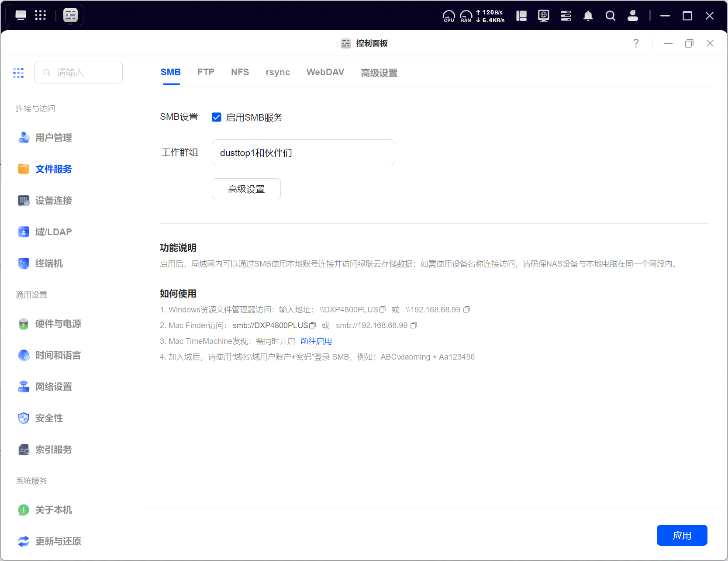Viewport: 728px width, 561px height.
Task: Open the app grid launcher icon
Action: click(x=40, y=15)
